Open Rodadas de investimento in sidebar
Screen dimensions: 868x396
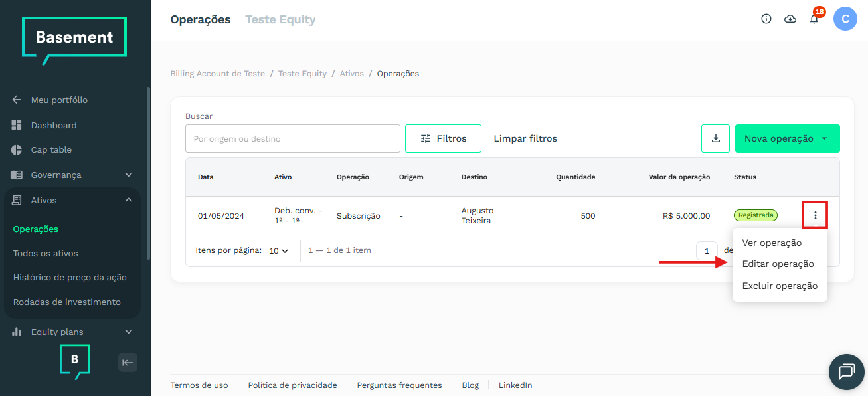[x=67, y=302]
